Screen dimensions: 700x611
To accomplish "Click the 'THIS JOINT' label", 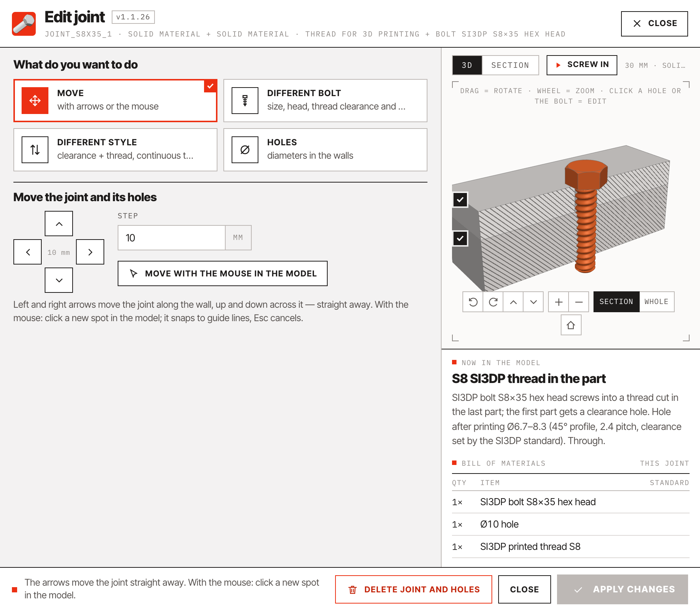I will [664, 463].
